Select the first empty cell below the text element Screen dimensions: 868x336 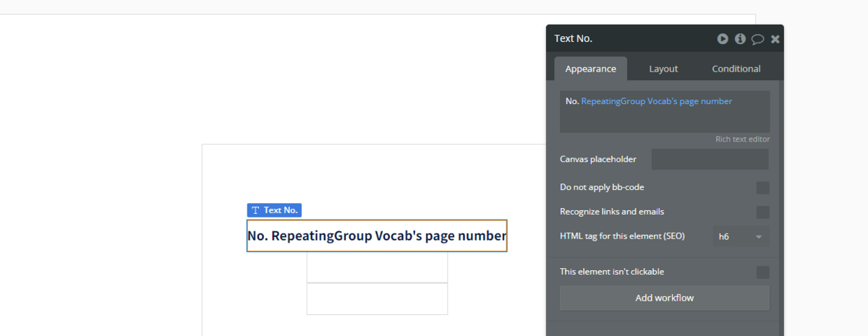coord(377,267)
